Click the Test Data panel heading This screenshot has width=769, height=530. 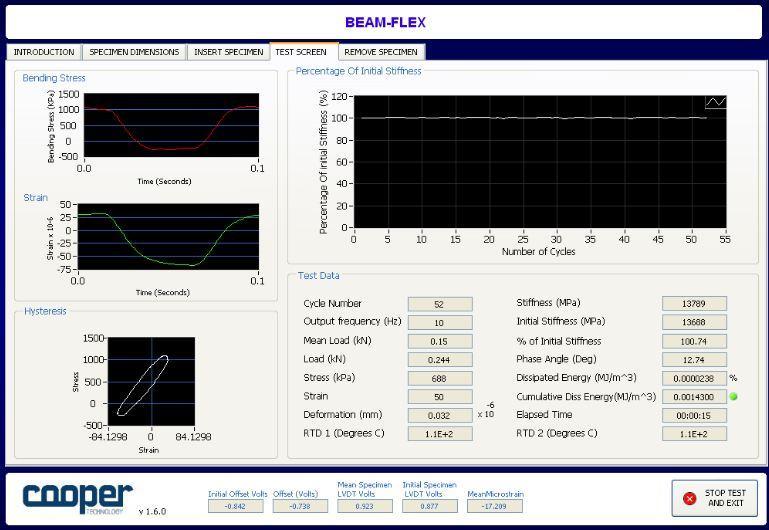point(319,276)
